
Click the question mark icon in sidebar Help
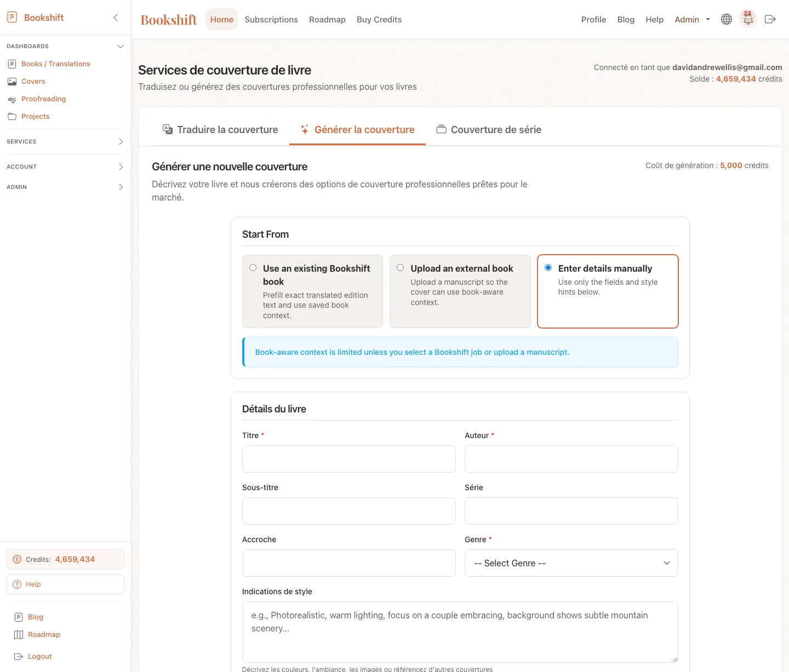click(x=17, y=584)
